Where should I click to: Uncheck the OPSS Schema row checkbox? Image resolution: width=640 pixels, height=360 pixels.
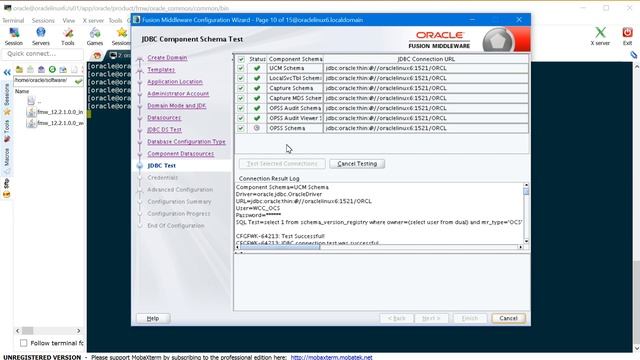point(241,128)
